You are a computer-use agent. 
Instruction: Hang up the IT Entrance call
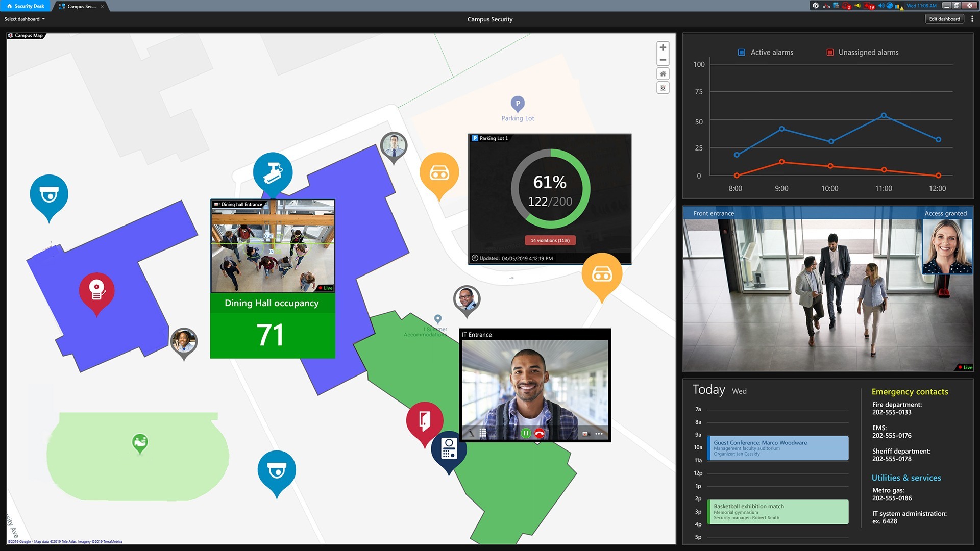539,433
